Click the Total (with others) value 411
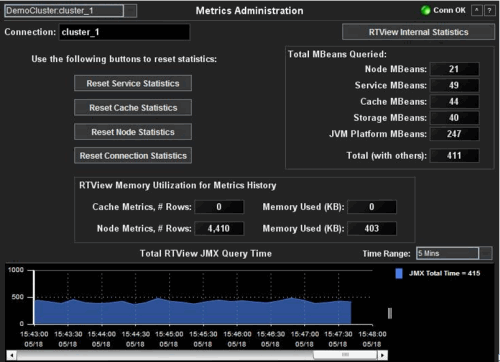 pos(454,156)
